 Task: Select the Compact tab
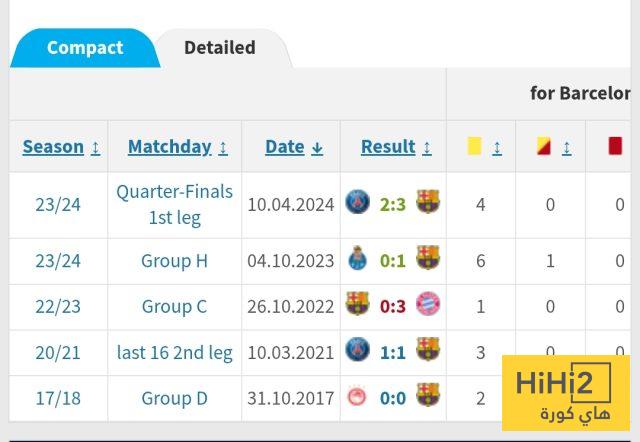click(85, 48)
